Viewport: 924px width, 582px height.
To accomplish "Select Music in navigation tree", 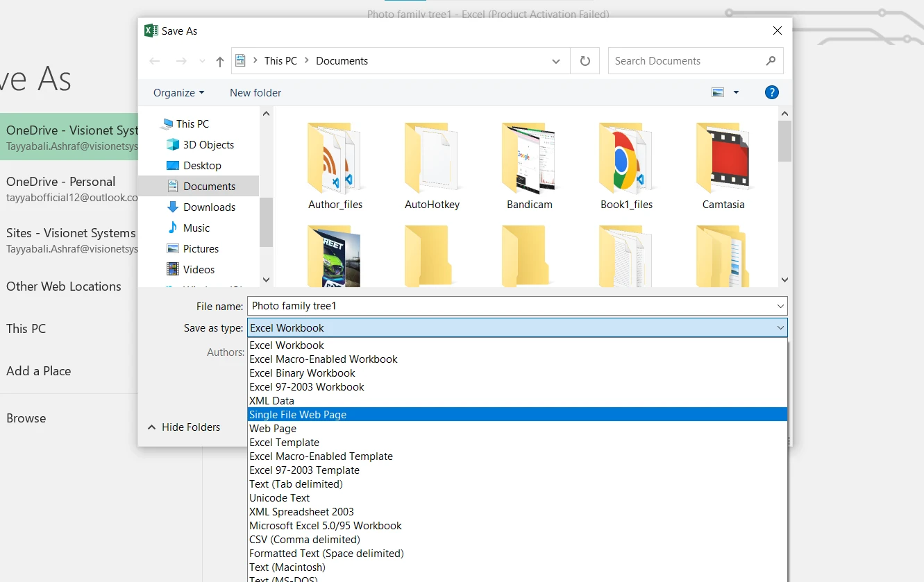I will (187, 228).
